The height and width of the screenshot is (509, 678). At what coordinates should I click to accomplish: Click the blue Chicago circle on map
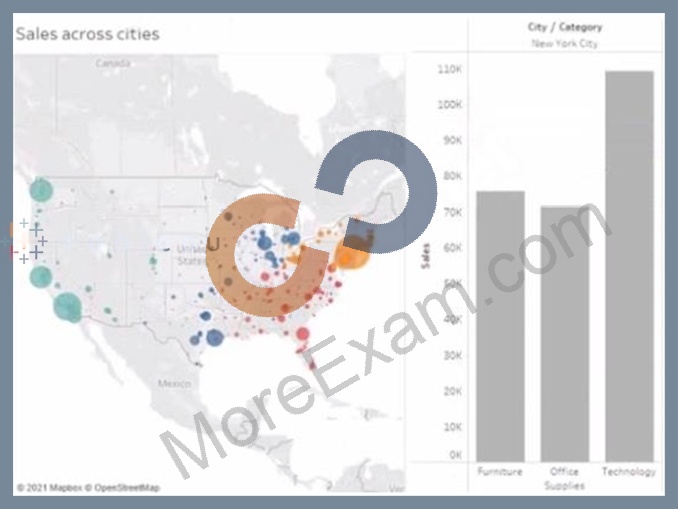(x=264, y=243)
